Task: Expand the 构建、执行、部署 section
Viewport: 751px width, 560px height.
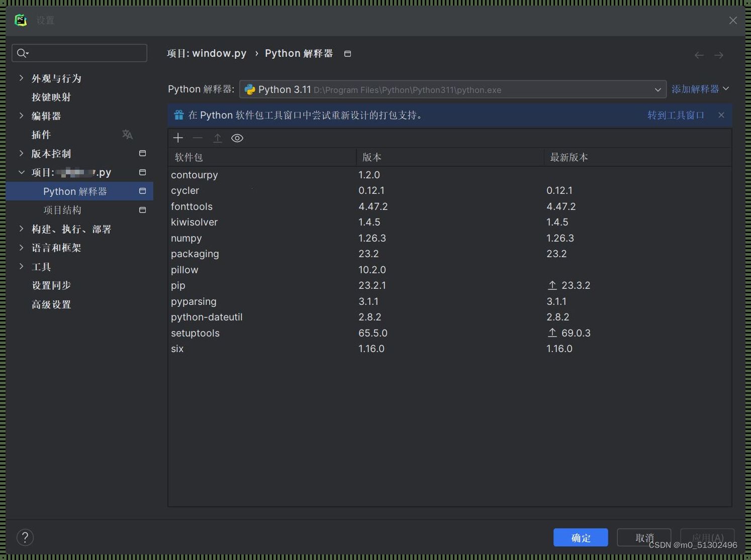Action: point(21,229)
